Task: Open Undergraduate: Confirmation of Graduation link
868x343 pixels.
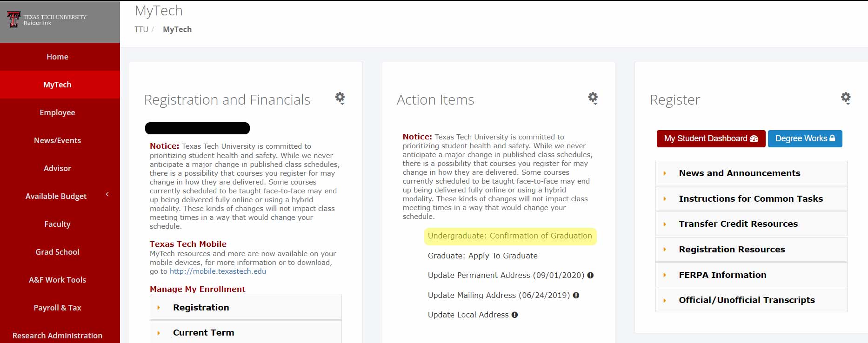Action: (510, 236)
